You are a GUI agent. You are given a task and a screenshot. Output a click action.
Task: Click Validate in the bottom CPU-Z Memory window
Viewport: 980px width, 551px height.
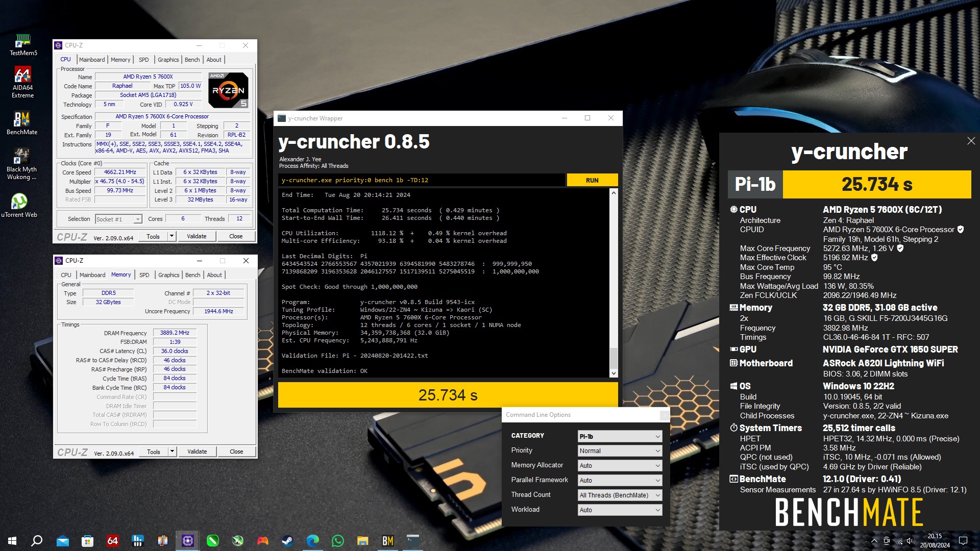[x=197, y=452]
